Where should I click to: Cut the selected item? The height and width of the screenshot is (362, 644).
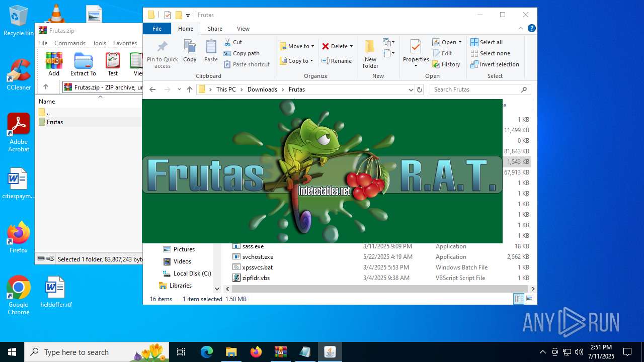[233, 42]
